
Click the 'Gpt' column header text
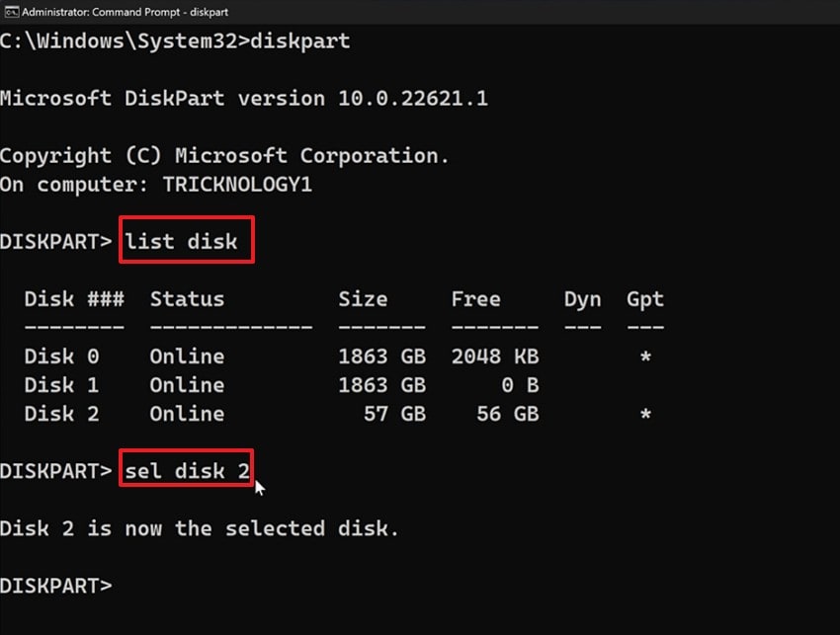[x=644, y=298]
